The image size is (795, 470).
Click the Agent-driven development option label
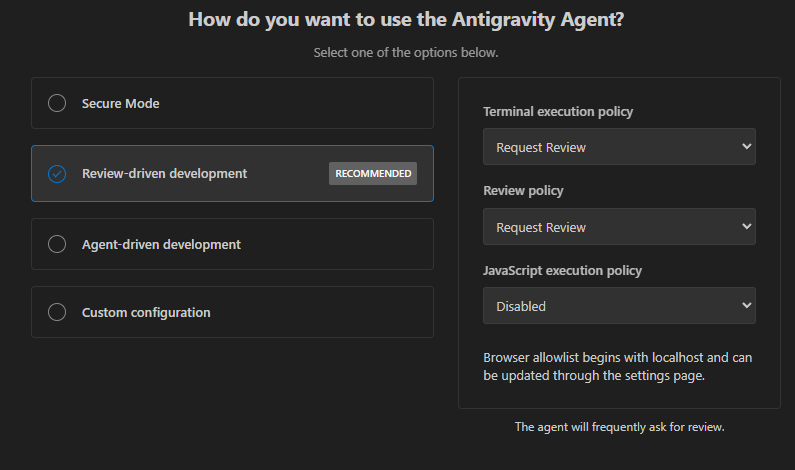(161, 244)
